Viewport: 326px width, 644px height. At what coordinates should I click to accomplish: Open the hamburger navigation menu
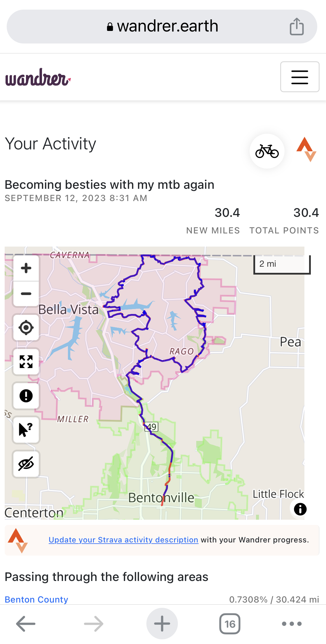300,77
